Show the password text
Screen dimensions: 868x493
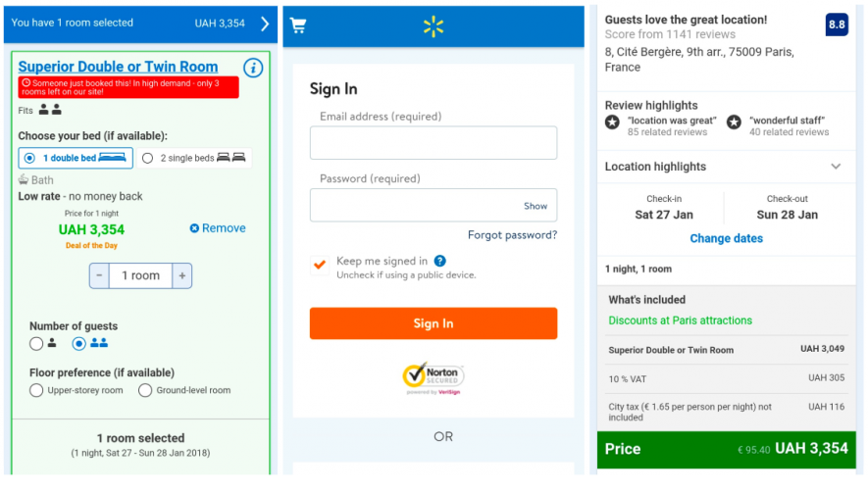(x=536, y=206)
